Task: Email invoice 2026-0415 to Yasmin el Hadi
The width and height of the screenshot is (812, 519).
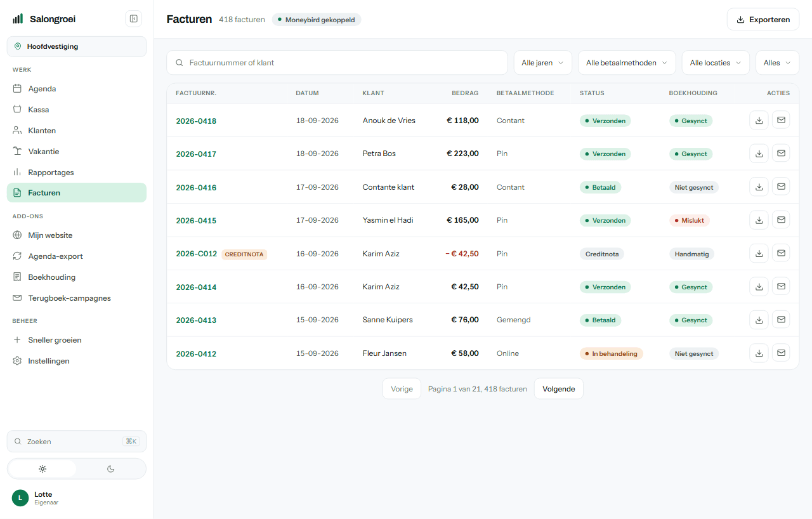Action: pos(781,220)
